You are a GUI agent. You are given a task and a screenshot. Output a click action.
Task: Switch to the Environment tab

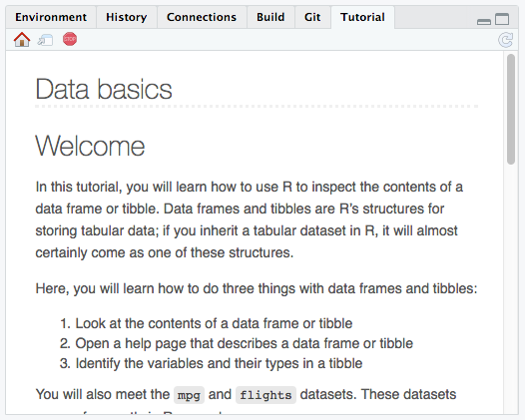pyautogui.click(x=51, y=17)
